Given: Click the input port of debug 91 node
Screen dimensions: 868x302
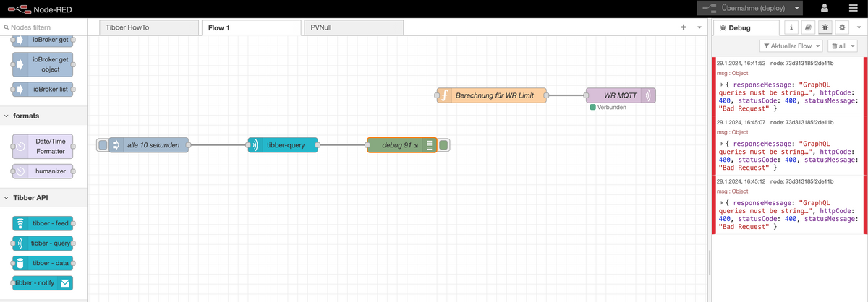Looking at the screenshot, I should tap(366, 145).
